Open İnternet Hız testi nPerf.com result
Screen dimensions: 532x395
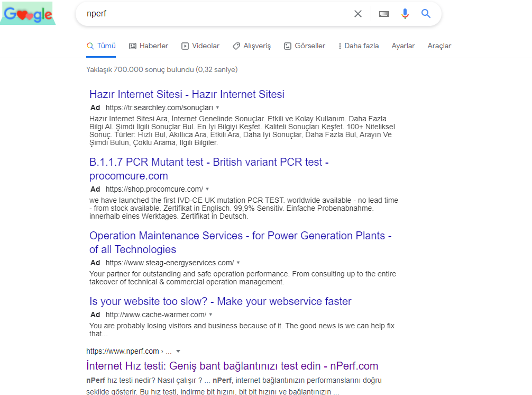click(232, 366)
